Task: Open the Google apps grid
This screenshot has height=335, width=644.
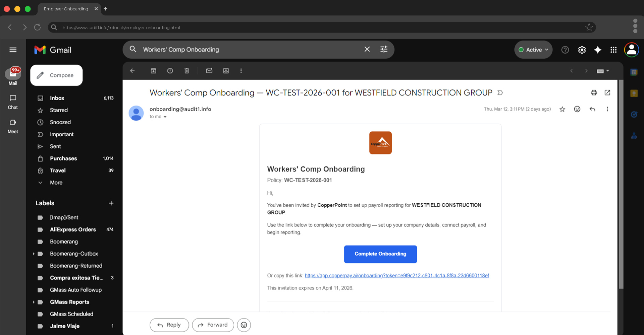Action: coord(614,50)
